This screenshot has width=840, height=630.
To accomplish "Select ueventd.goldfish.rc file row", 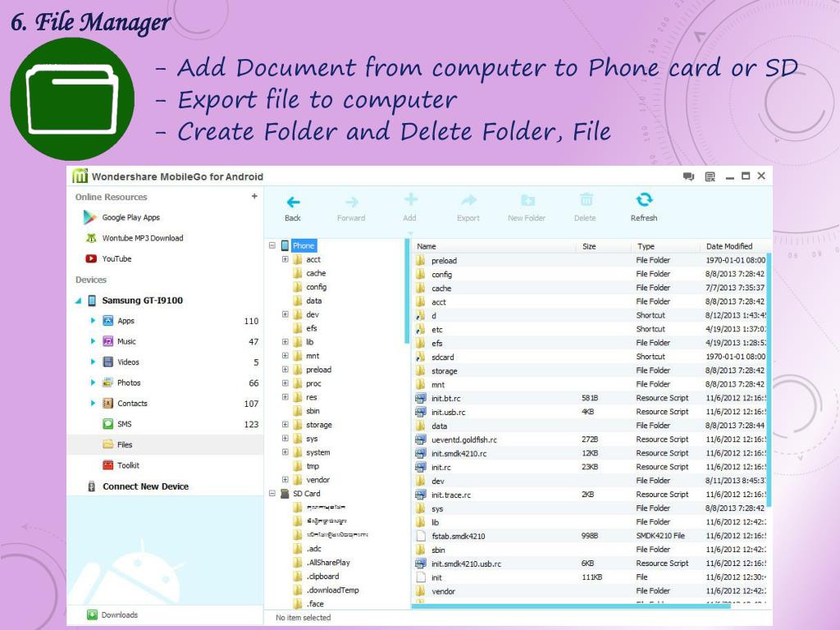I will [589, 440].
